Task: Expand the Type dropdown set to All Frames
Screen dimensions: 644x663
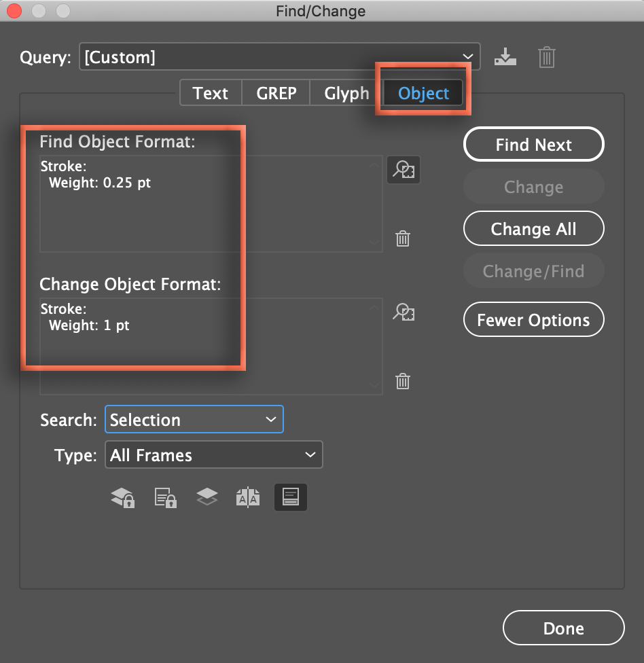Action: click(x=213, y=455)
